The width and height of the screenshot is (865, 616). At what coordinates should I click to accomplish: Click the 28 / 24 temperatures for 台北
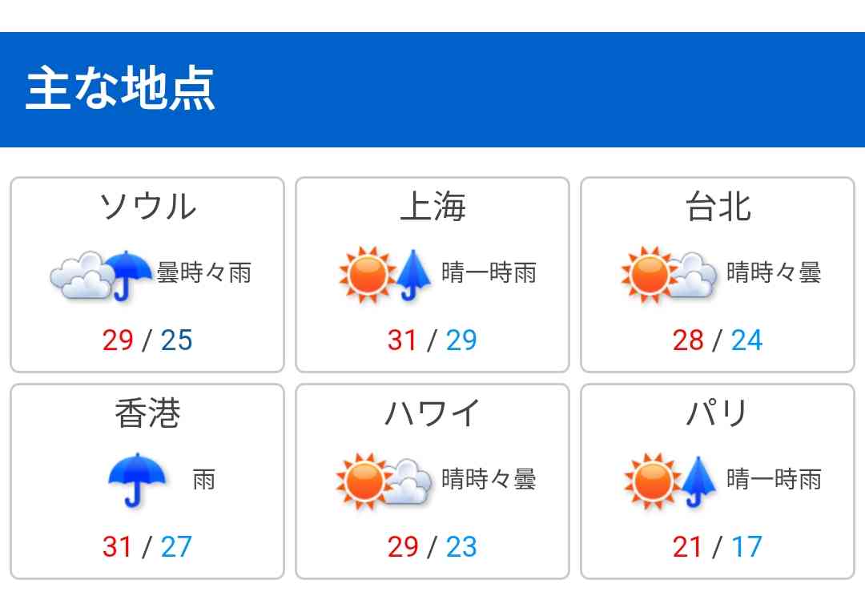(x=718, y=340)
